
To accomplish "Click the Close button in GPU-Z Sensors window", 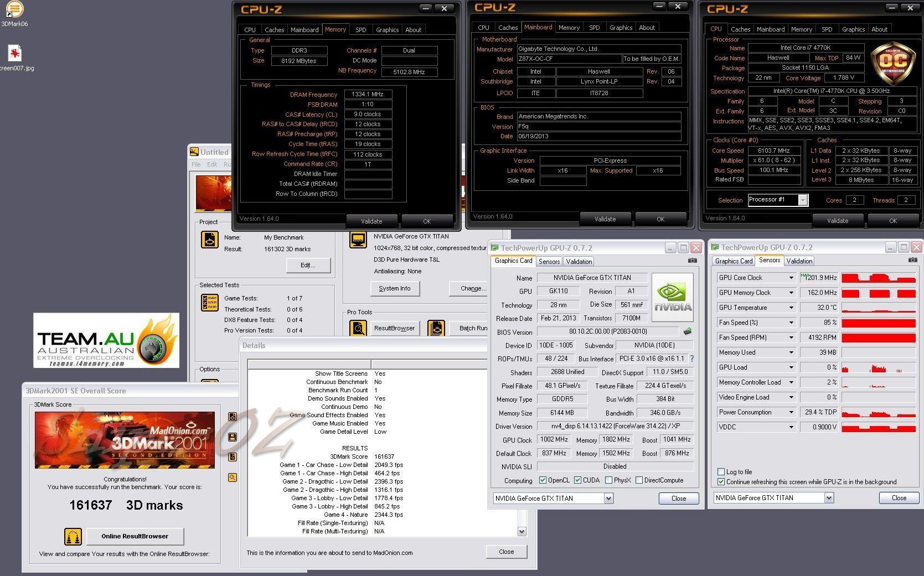I will 899,498.
